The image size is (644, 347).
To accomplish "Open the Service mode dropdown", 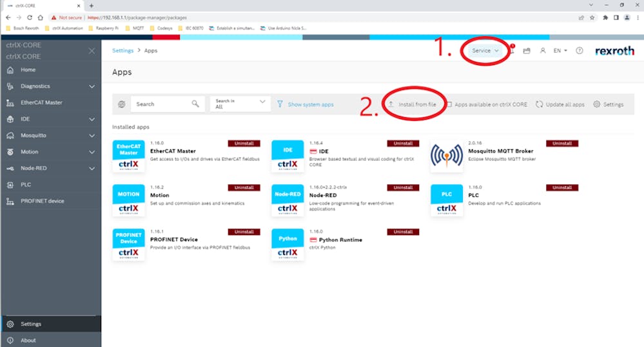I will [x=485, y=50].
